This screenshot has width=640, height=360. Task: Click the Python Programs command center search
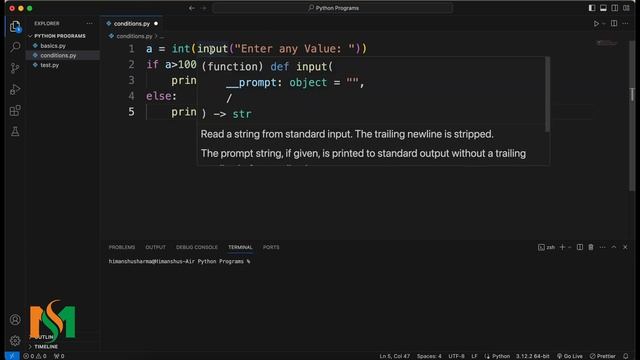(333, 8)
